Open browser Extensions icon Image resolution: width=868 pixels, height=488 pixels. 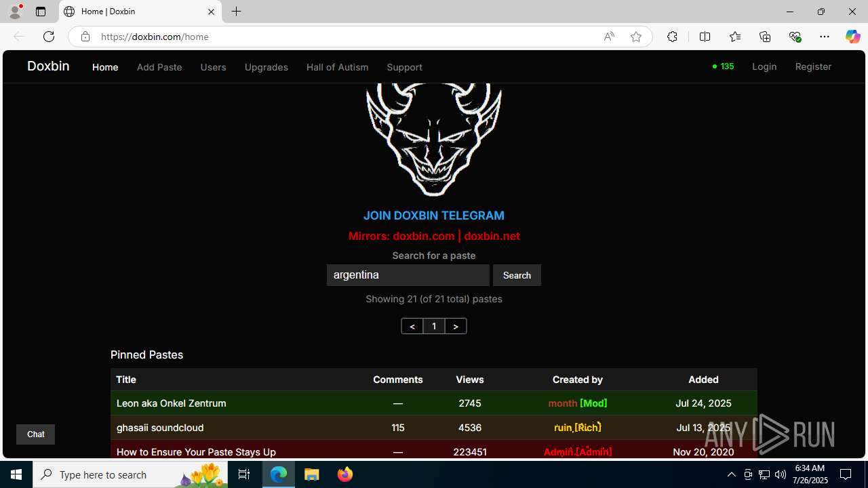pos(672,37)
